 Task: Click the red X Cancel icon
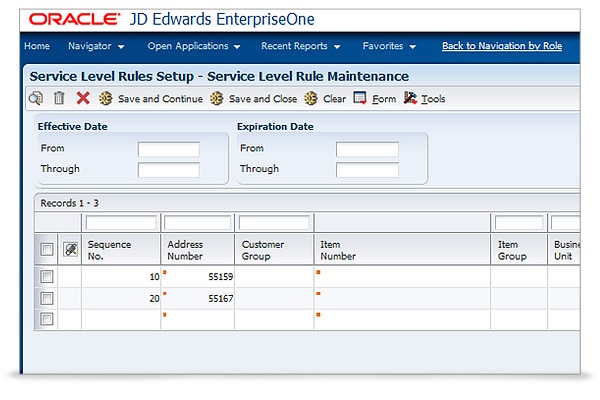[x=83, y=98]
